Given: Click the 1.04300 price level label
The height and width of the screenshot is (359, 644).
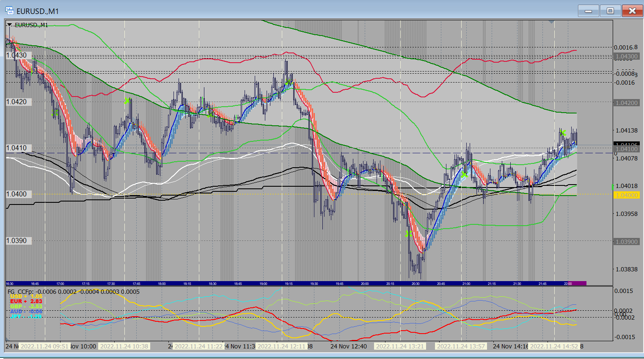Looking at the screenshot, I should click(x=626, y=56).
